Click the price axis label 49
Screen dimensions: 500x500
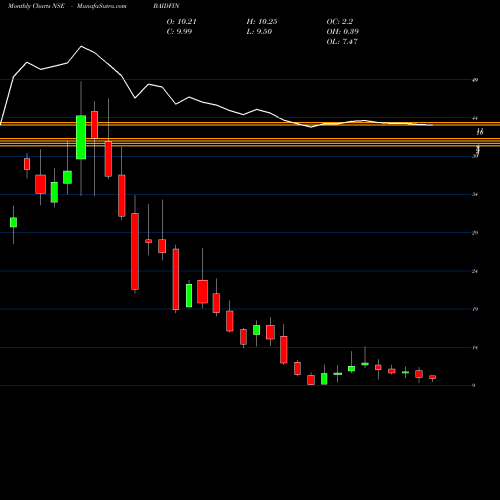point(475,80)
